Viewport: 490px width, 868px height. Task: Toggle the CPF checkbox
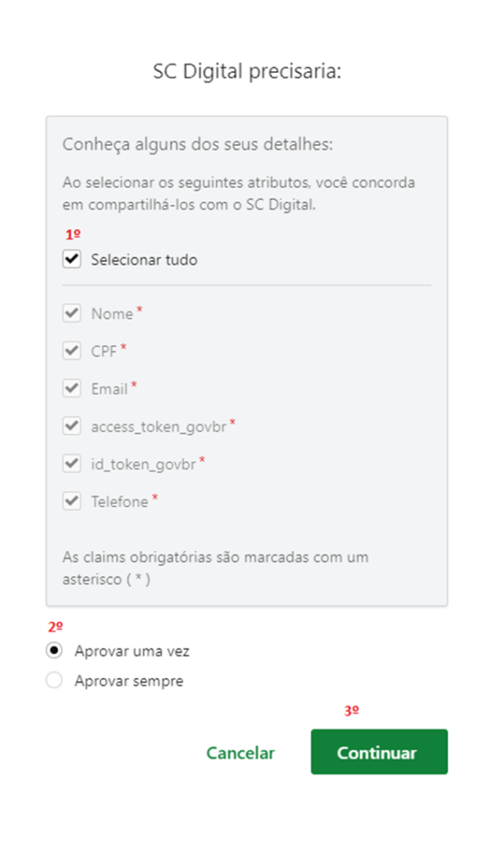(x=72, y=350)
